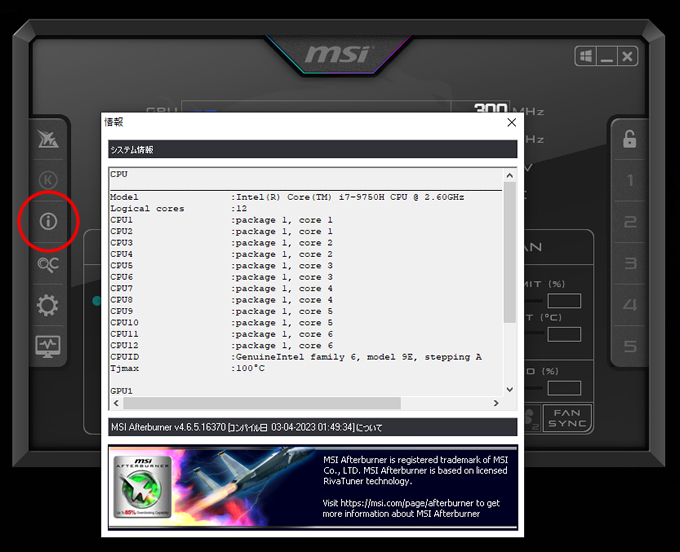Click the horizontal scrollbar thumb in system info

(262, 403)
